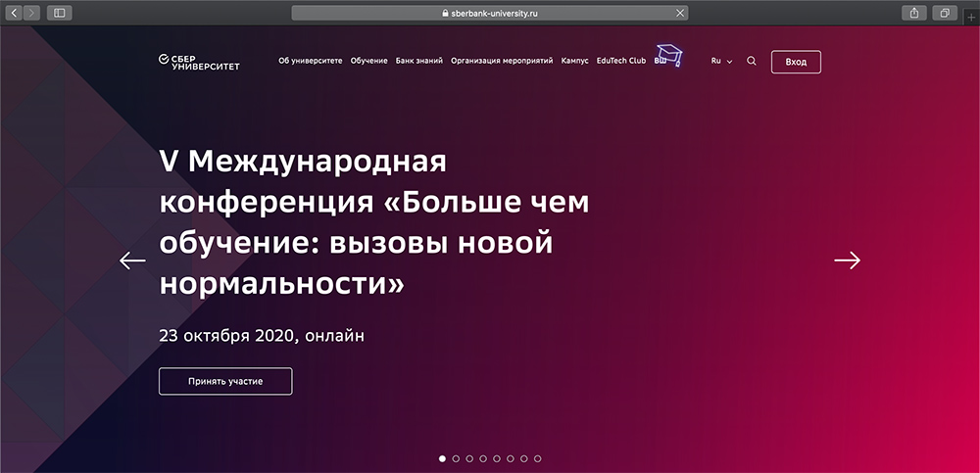
Task: Click the sberbank-university.ru address field
Action: 490,13
